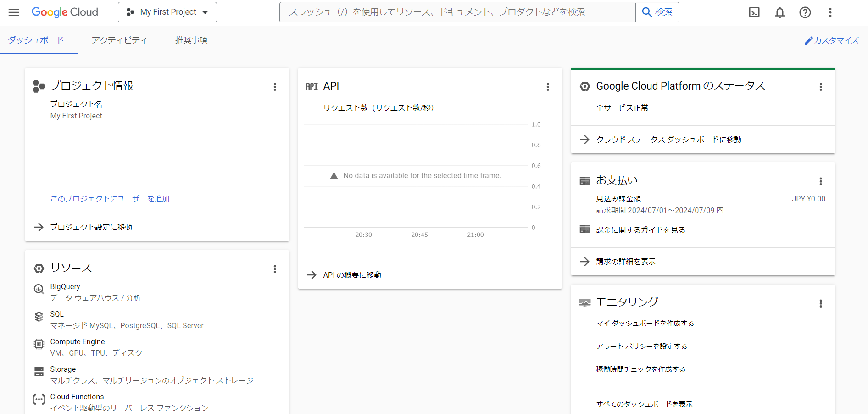Click the お支払い card icon
This screenshot has height=414, width=868.
[x=584, y=180]
